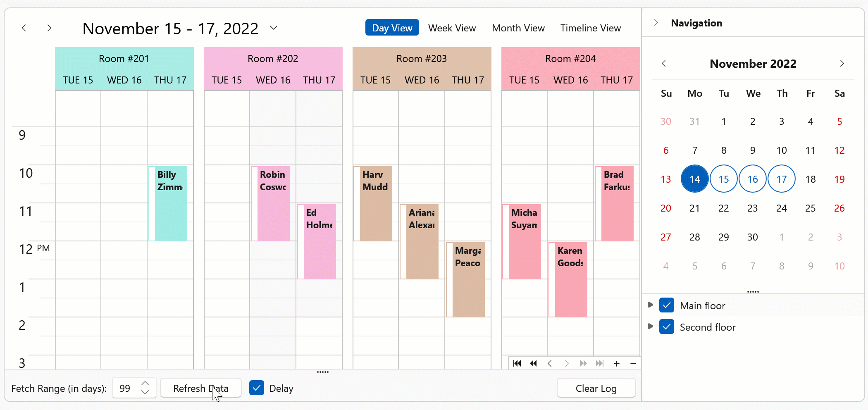Zoom out using the minus icon

pyautogui.click(x=633, y=363)
